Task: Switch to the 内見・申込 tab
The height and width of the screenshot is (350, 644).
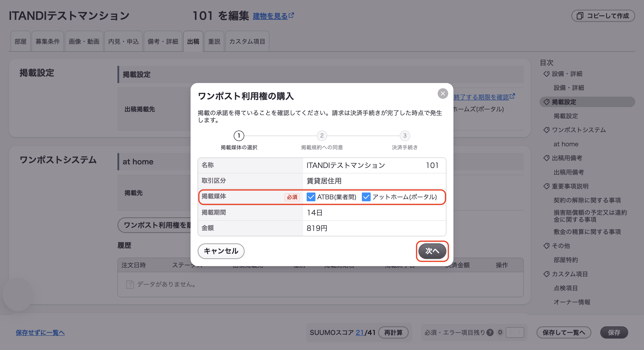Action: [x=124, y=41]
